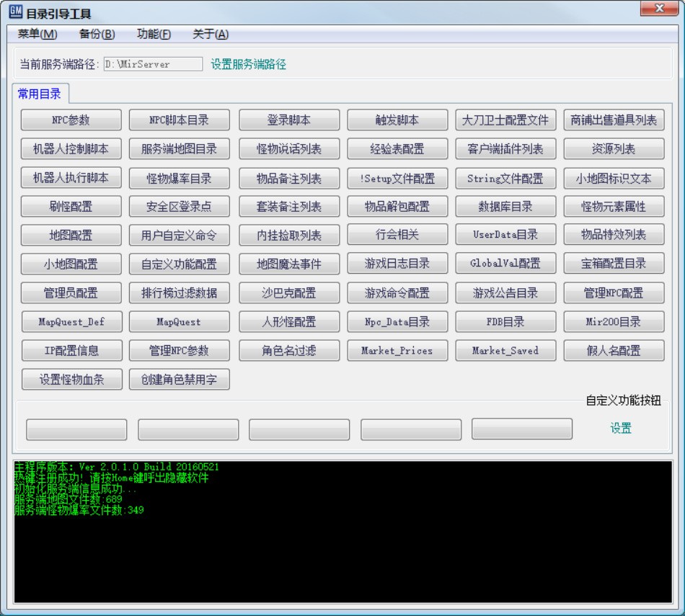Click 物品解包配置 button
Screen dimensions: 685x616
[x=397, y=206]
